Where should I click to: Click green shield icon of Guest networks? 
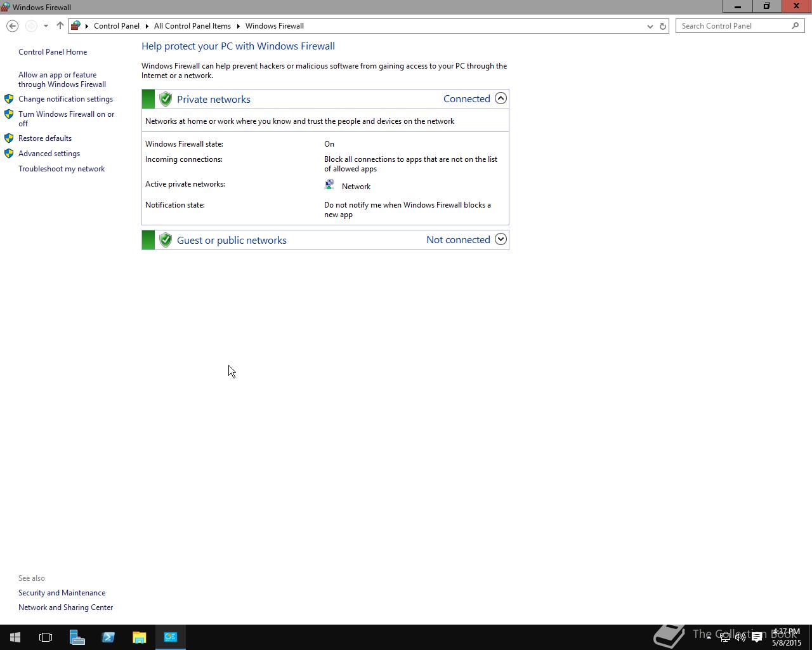pyautogui.click(x=166, y=240)
